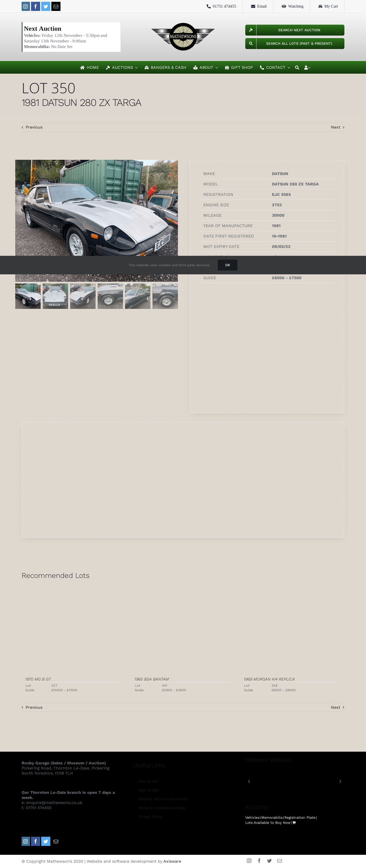
Task: Expand the About menu
Action: [x=206, y=67]
